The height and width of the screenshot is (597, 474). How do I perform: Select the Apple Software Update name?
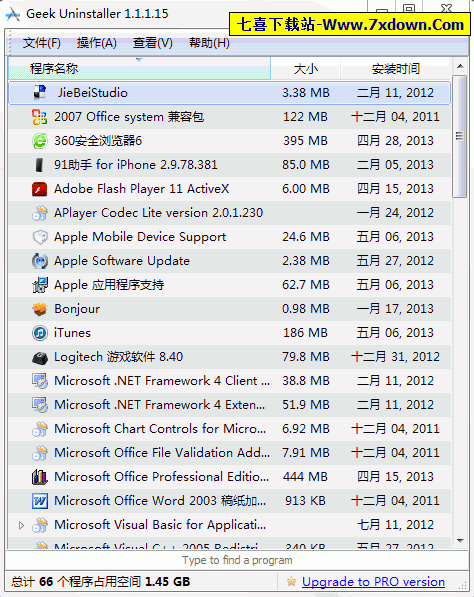[x=121, y=260]
